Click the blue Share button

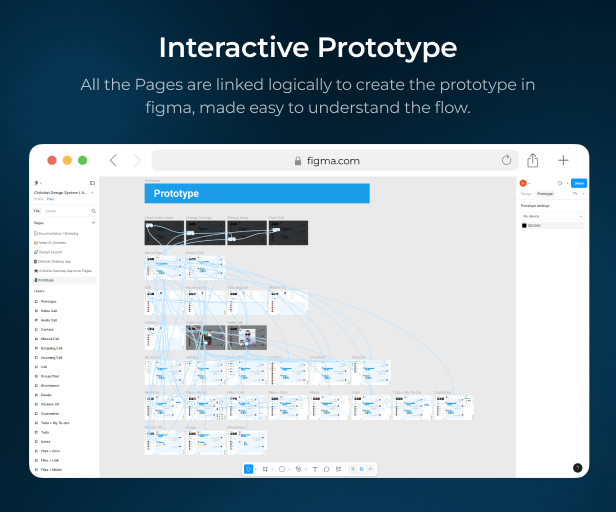click(579, 183)
